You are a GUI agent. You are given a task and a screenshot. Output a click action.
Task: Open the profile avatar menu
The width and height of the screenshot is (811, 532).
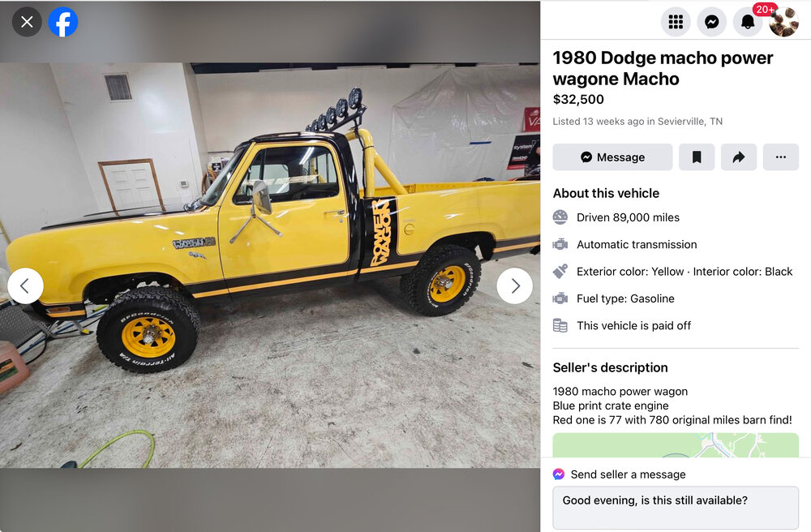point(783,22)
